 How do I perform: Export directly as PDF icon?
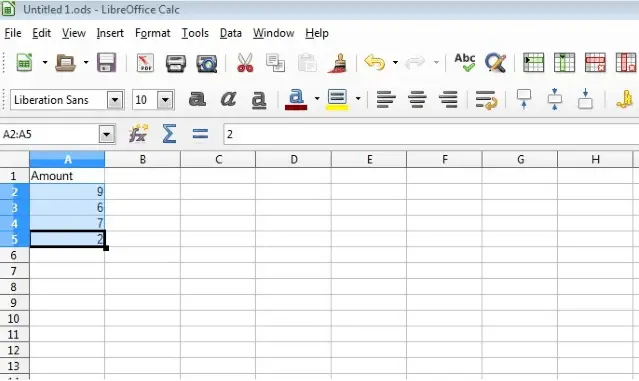pos(145,63)
